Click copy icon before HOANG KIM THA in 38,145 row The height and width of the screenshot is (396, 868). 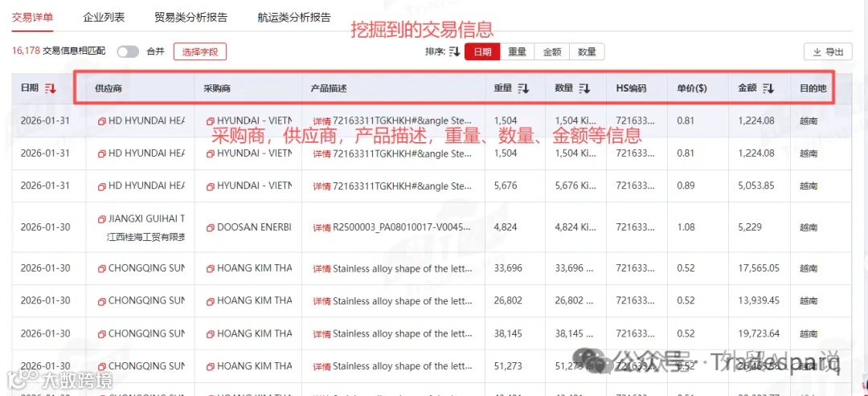point(211,334)
